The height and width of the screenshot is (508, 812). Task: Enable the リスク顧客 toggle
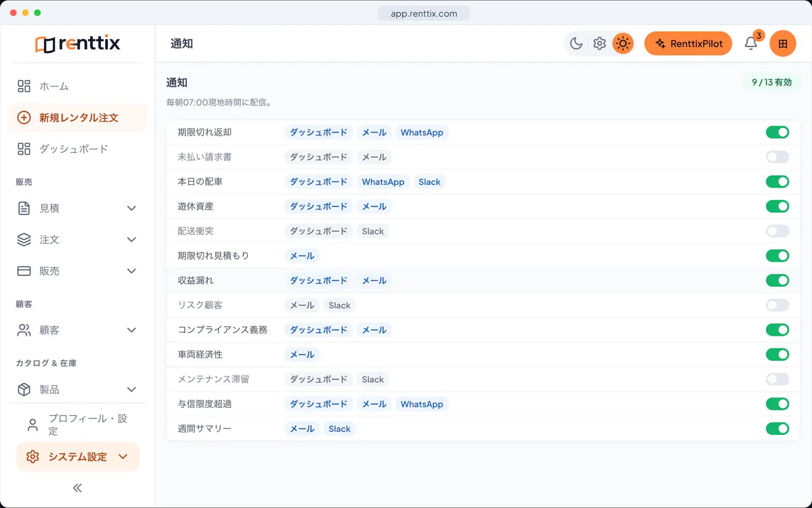(x=777, y=305)
